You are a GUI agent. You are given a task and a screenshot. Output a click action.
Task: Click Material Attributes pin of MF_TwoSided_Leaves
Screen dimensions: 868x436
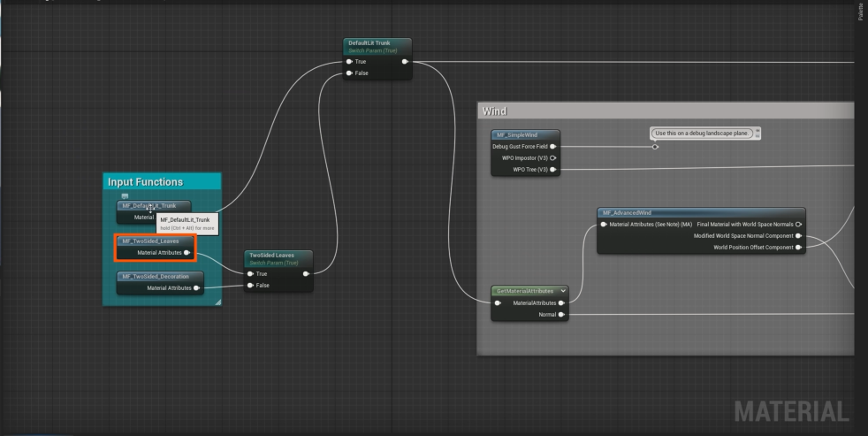tap(187, 253)
